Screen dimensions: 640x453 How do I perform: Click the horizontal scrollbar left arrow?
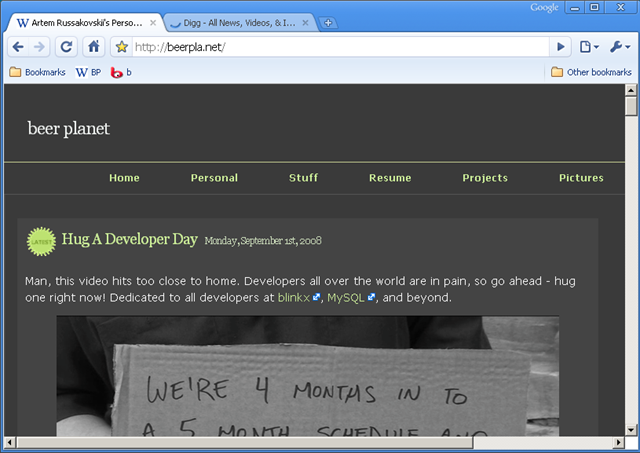[x=10, y=442]
